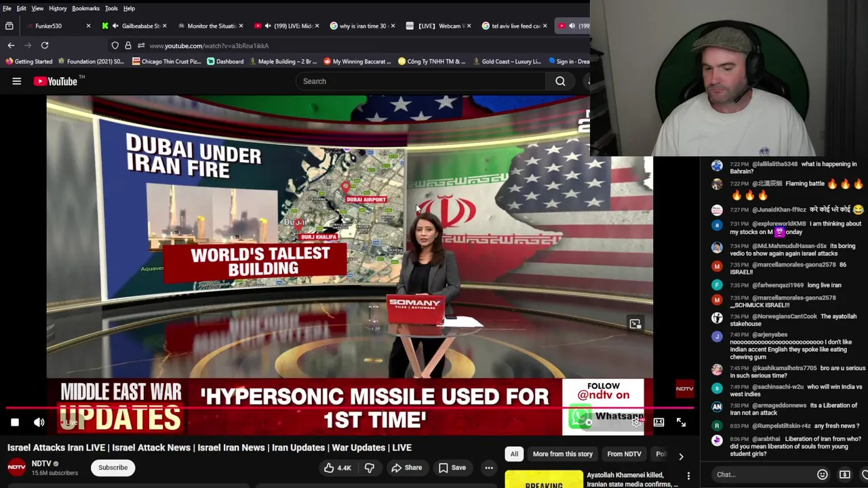Share the live video
This screenshot has height=488, width=868.
(x=406, y=468)
